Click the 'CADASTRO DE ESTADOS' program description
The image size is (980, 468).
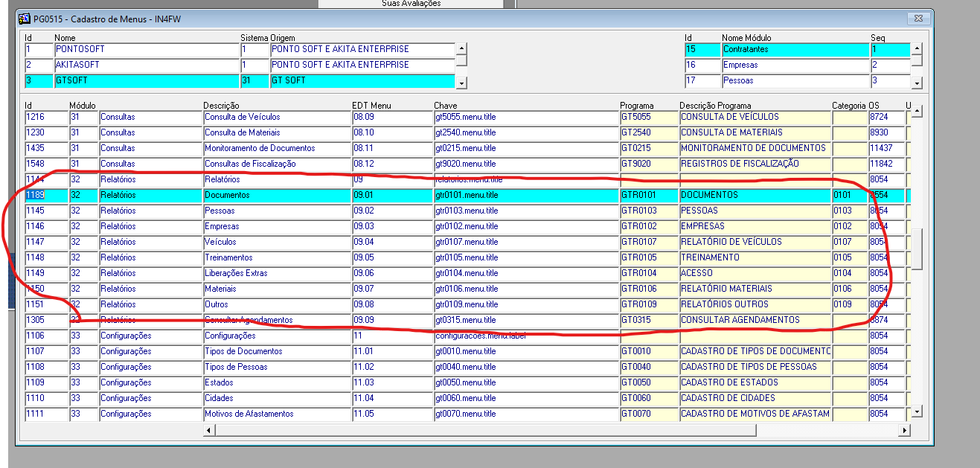pyautogui.click(x=755, y=382)
